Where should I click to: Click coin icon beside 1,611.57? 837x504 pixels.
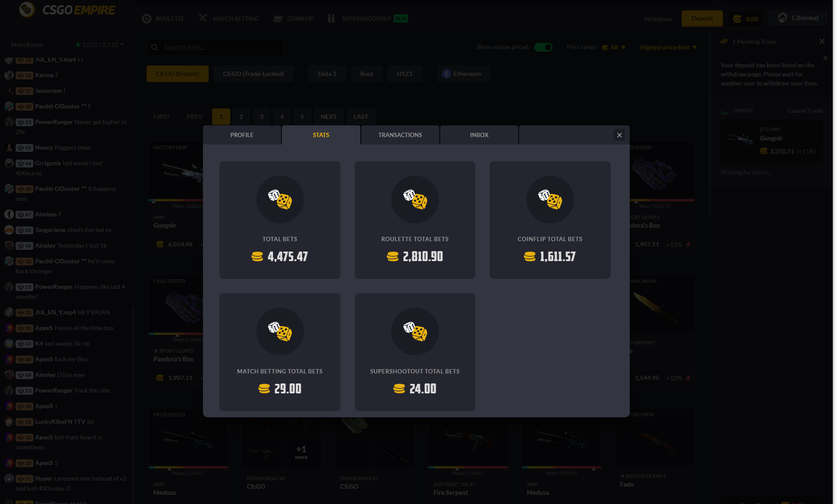(530, 257)
